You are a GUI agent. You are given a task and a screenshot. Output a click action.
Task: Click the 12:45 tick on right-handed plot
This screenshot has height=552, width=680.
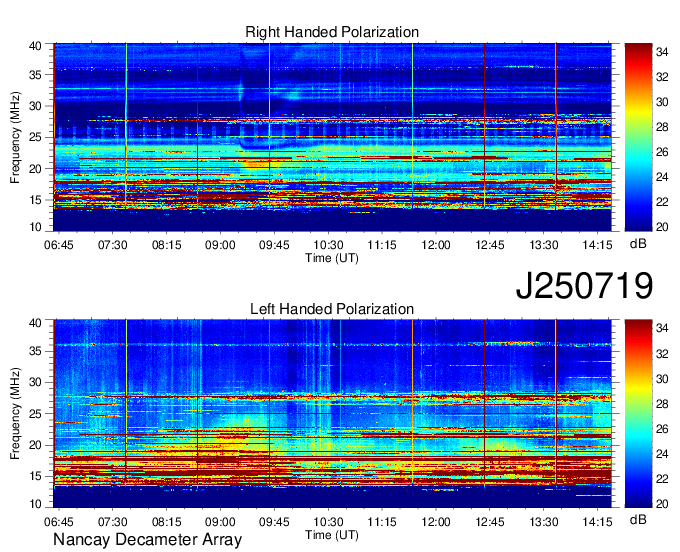coord(490,245)
